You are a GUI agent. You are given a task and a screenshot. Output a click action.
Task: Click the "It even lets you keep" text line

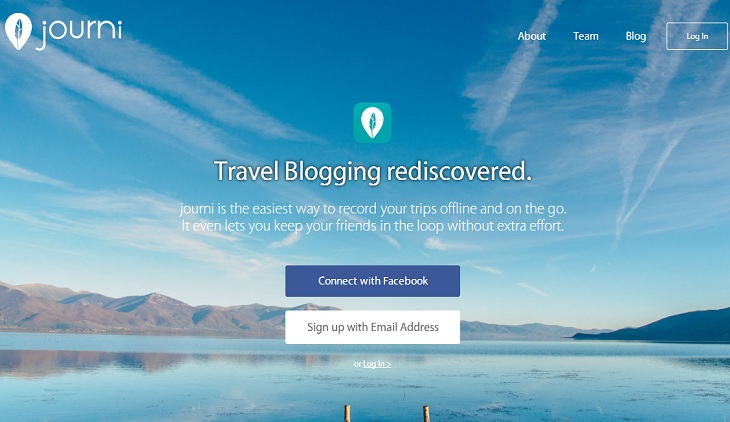tap(372, 226)
